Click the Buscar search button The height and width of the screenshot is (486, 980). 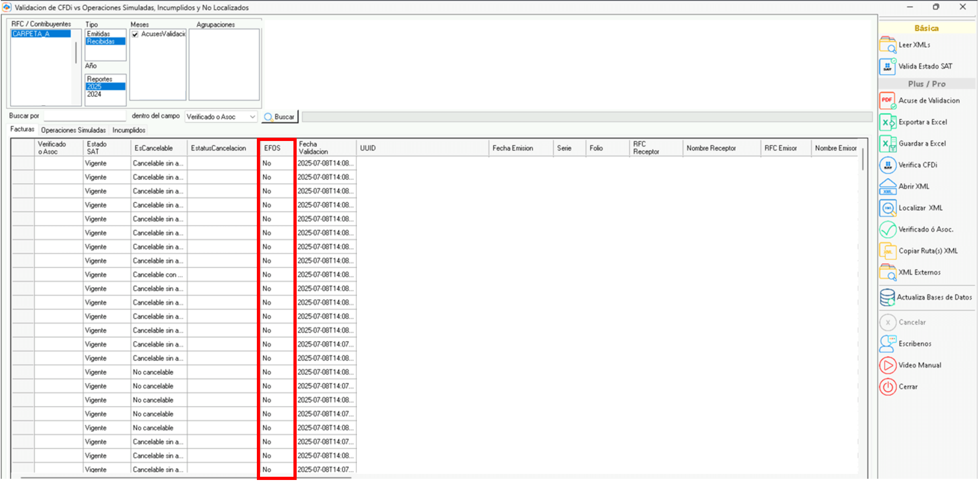(x=280, y=117)
